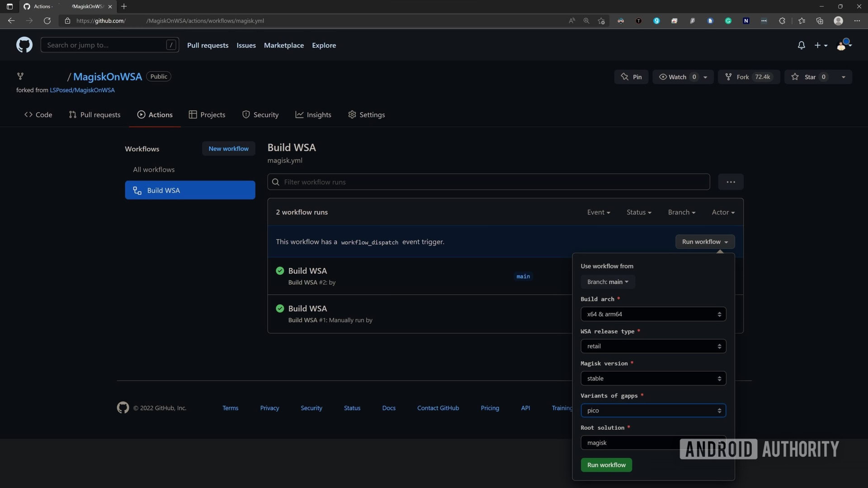The image size is (868, 488).
Task: Click the green Run workflow button
Action: [x=606, y=465]
